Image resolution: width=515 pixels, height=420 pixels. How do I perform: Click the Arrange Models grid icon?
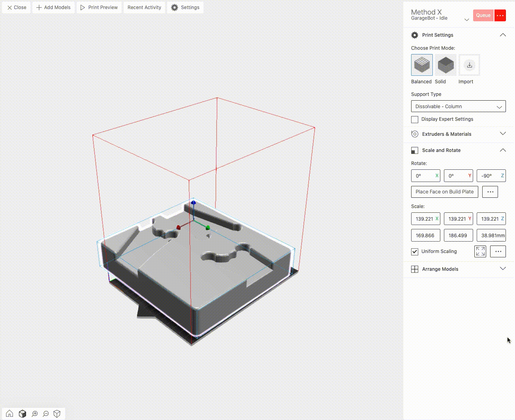(x=415, y=269)
